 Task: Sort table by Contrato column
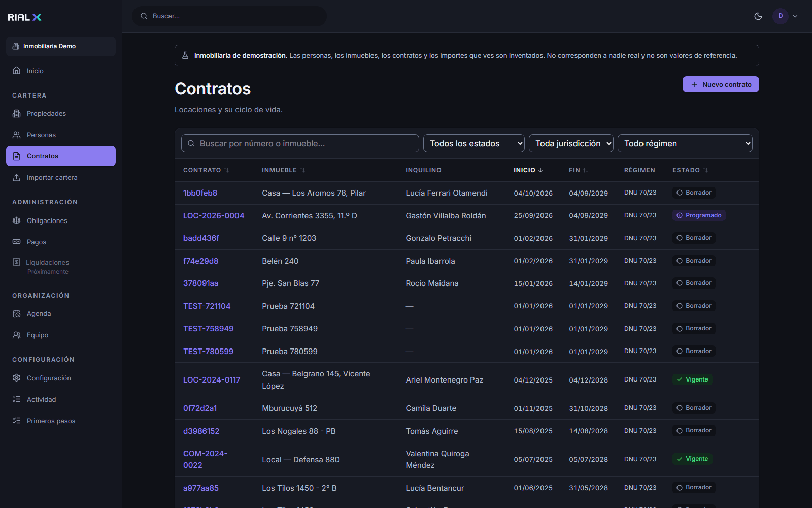pyautogui.click(x=206, y=170)
